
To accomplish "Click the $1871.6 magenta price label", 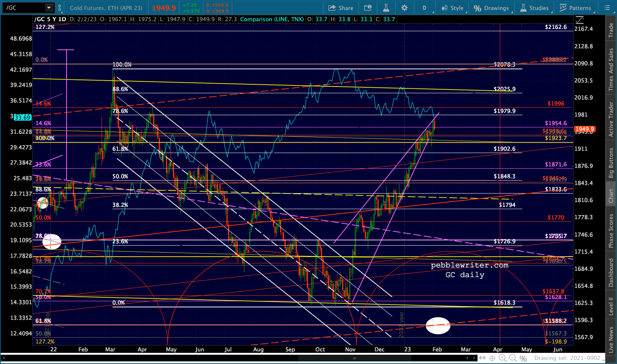I will (x=556, y=164).
